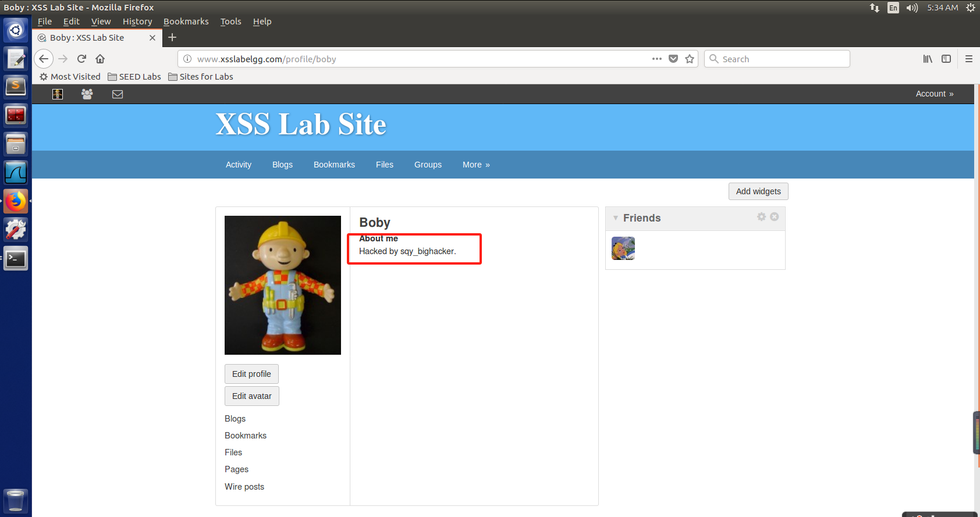Image resolution: width=980 pixels, height=517 pixels.
Task: Reload the current page
Action: 81,59
